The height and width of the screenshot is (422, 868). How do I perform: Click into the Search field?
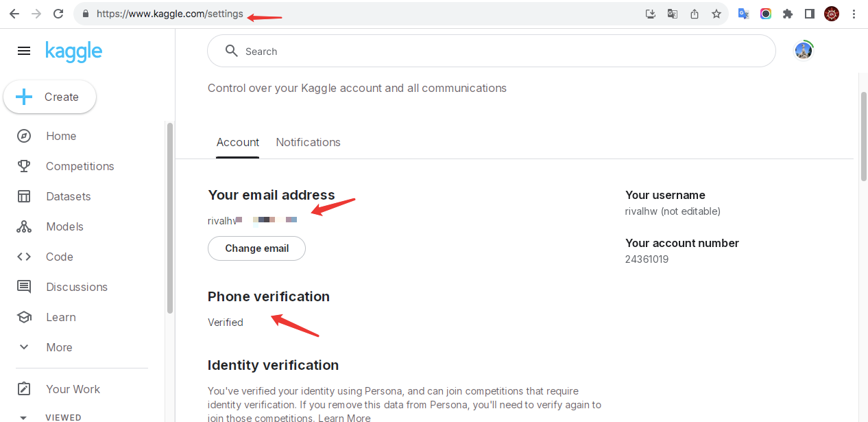tap(491, 51)
